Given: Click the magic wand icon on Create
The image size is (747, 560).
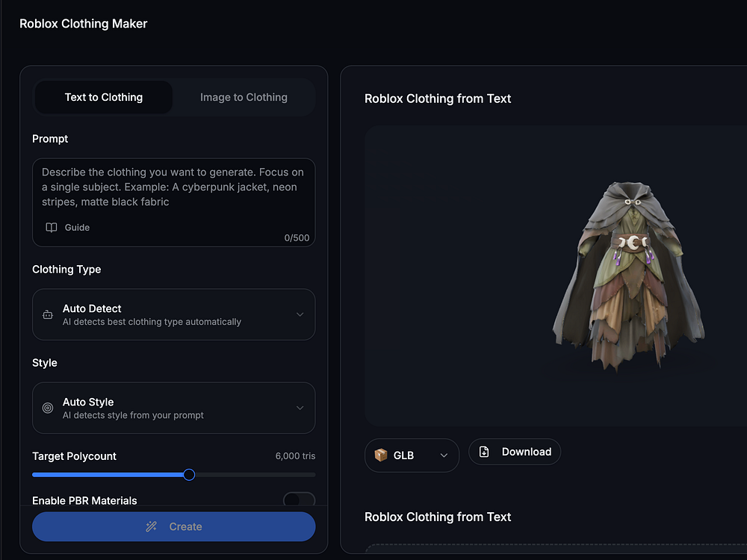Looking at the screenshot, I should pos(152,526).
